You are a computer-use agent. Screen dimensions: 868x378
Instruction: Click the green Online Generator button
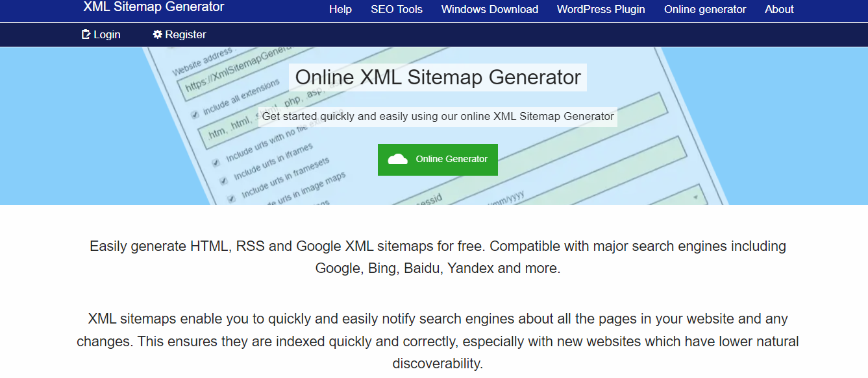[x=438, y=159]
